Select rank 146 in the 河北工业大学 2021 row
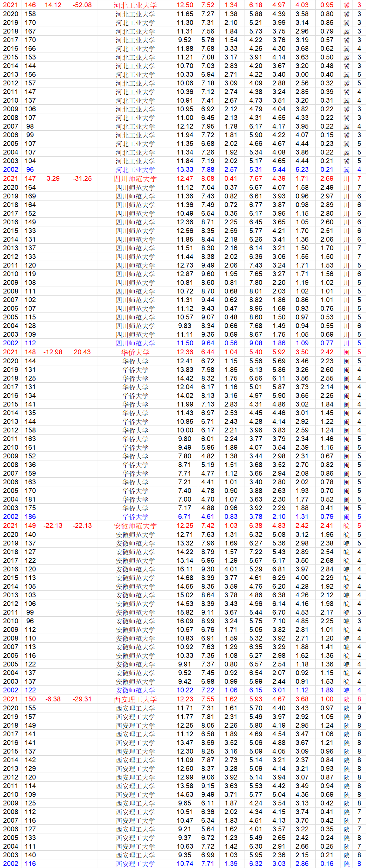The height and width of the screenshot is (868, 366). (30, 5)
